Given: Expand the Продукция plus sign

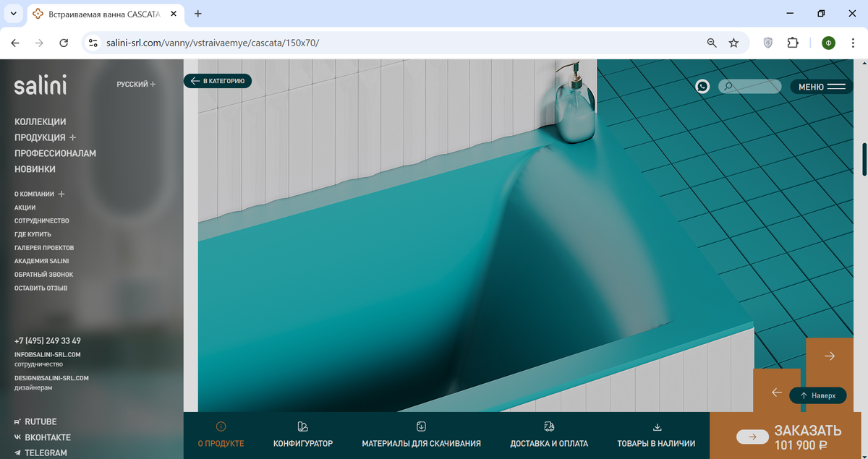Looking at the screenshot, I should pyautogui.click(x=72, y=137).
